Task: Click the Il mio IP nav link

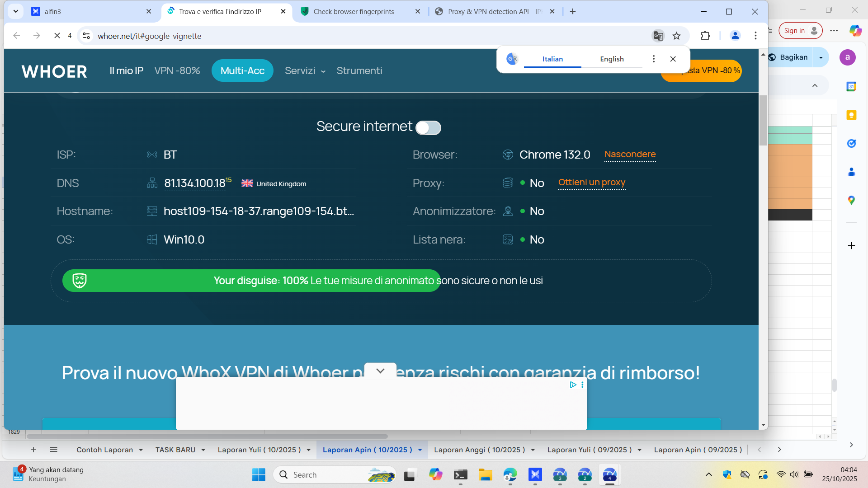Action: click(x=127, y=71)
